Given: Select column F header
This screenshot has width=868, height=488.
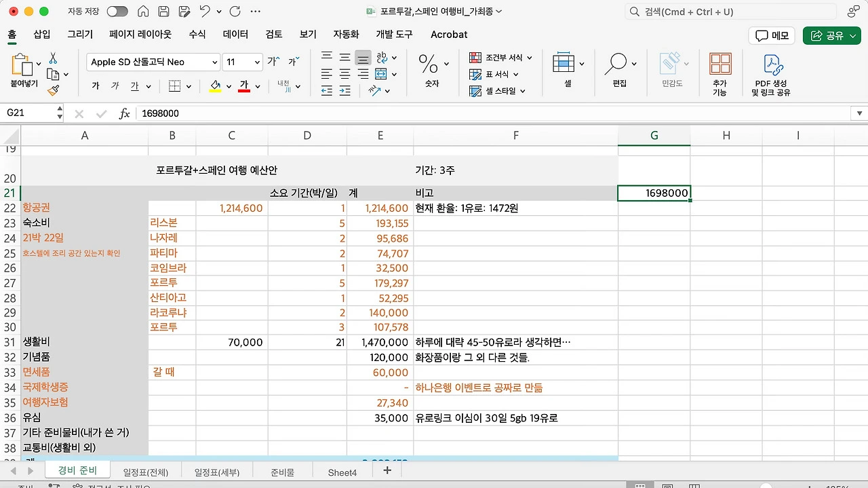Looking at the screenshot, I should pyautogui.click(x=515, y=136).
